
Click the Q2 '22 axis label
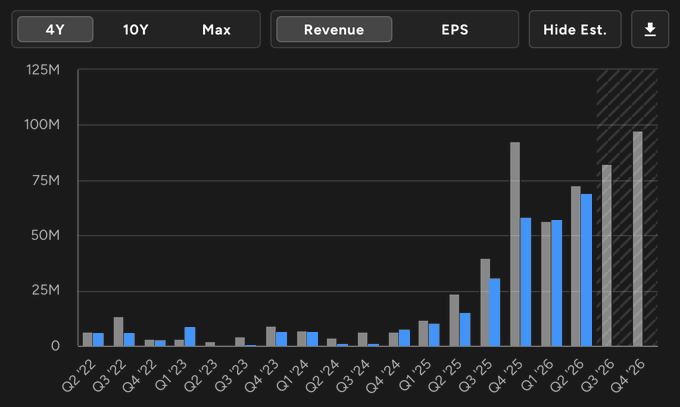[78, 376]
